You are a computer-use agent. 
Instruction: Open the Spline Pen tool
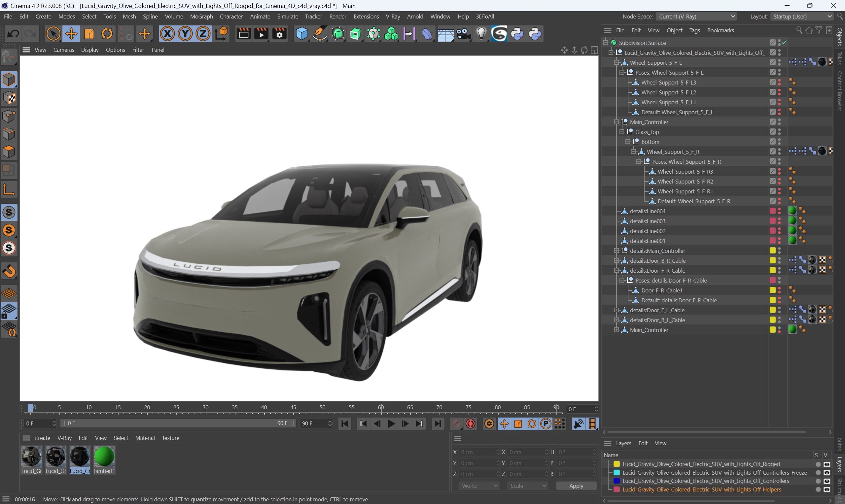(x=320, y=34)
